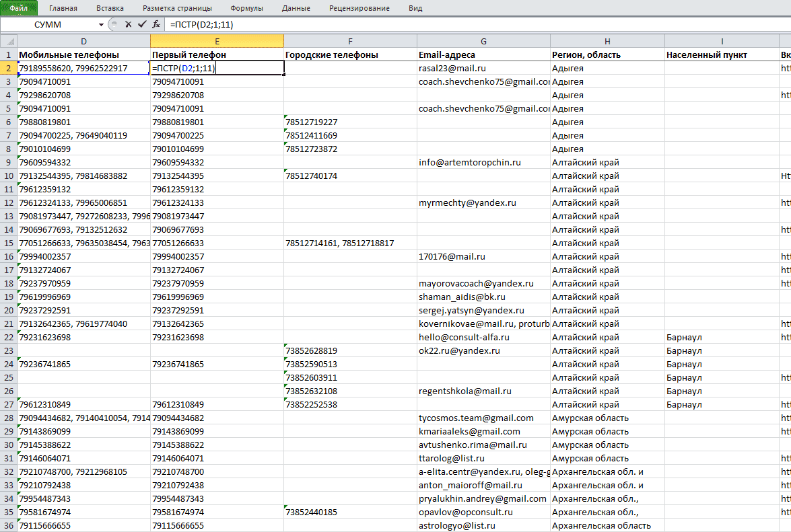791x532 pixels.
Task: Select email tycosmos.team@gmail.com
Action: (x=483, y=418)
